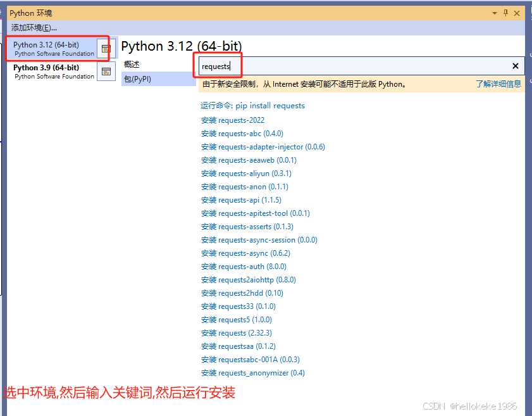Select Python 3.12 (64-bit) environment
This screenshot has height=416, width=532.
pyautogui.click(x=53, y=49)
